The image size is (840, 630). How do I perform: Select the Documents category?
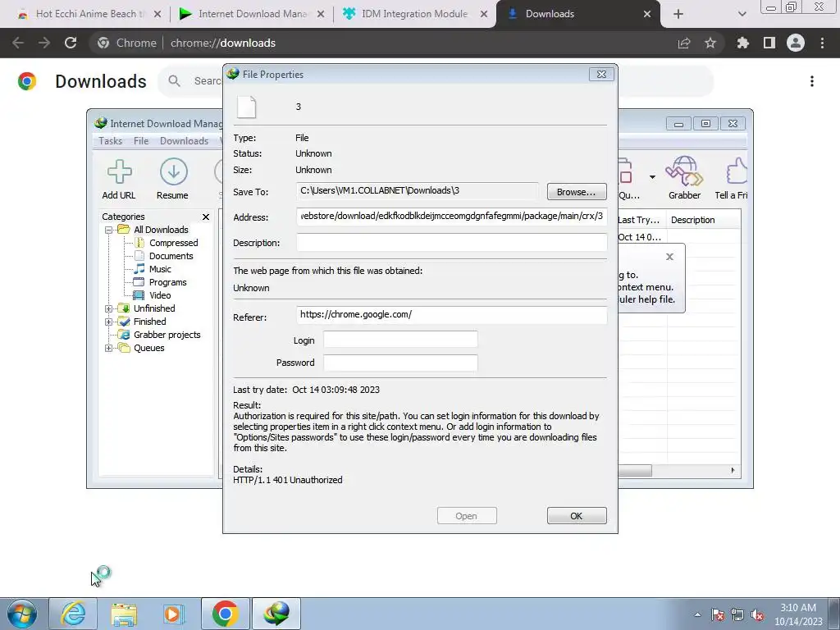click(171, 256)
